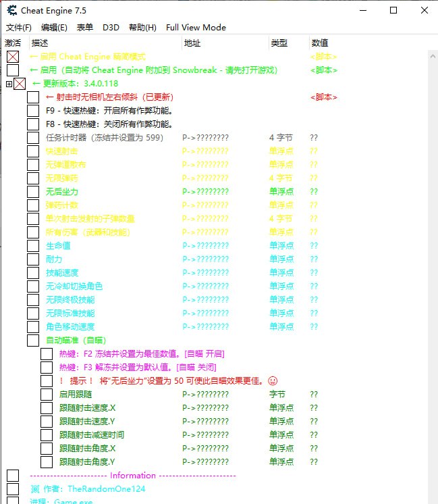Check the F8 快速热键 entry
This screenshot has width=438, height=504.
(x=33, y=124)
